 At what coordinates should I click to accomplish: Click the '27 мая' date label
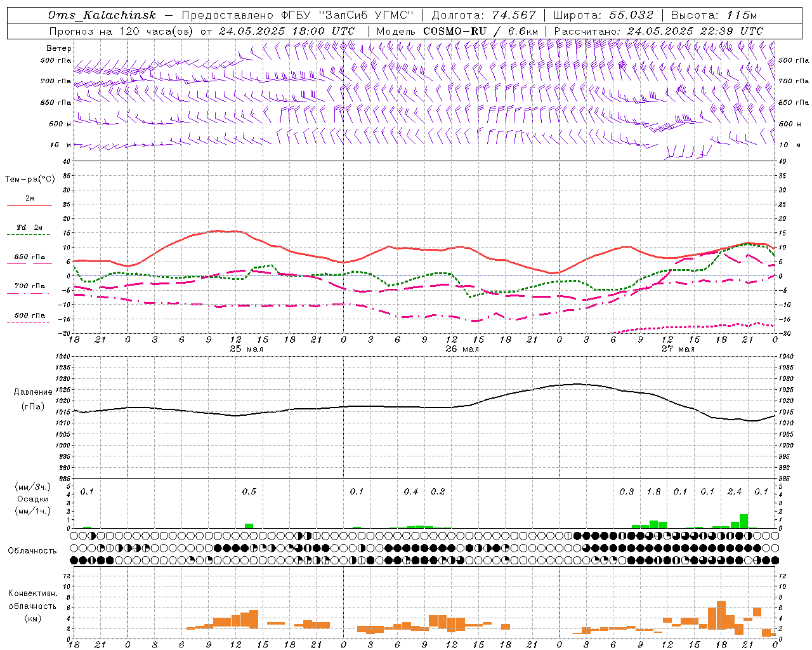pyautogui.click(x=678, y=349)
